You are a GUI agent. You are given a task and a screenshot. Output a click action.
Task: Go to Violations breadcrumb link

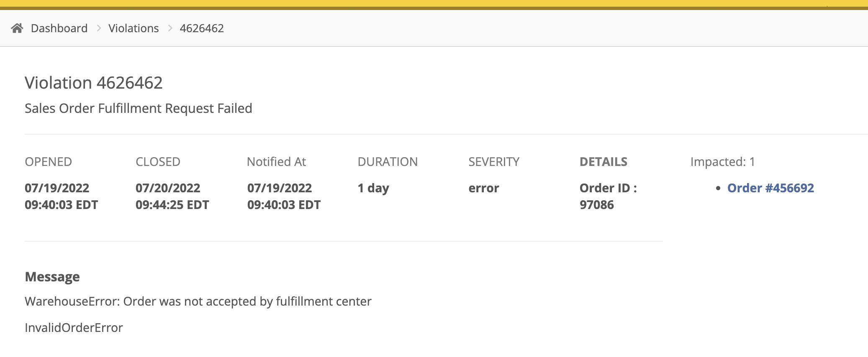[134, 28]
